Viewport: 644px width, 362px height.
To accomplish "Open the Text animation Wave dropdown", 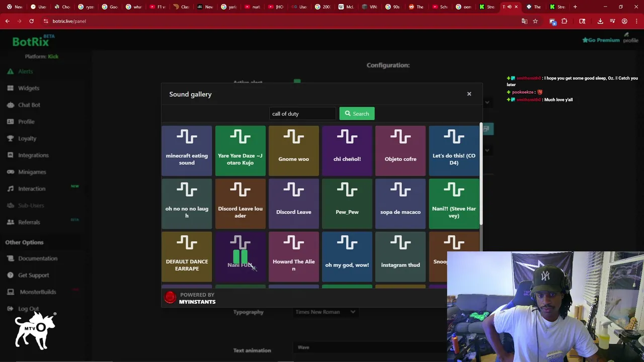I will point(370,347).
